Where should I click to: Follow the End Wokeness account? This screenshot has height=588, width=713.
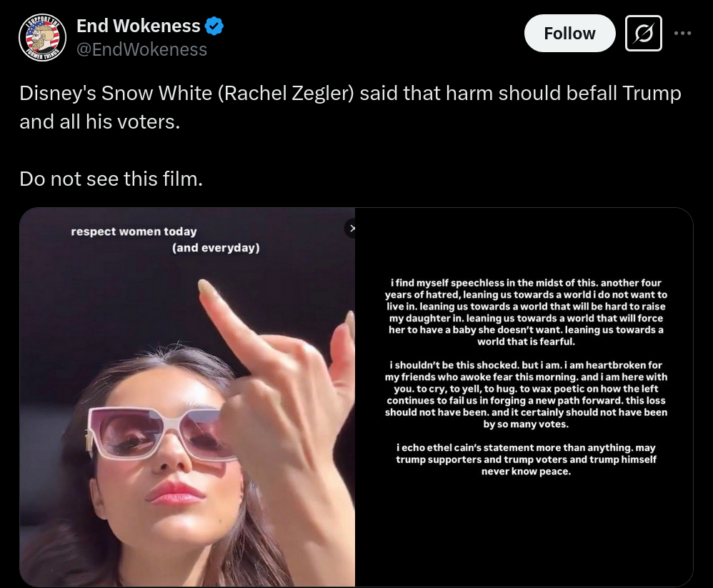click(x=570, y=33)
